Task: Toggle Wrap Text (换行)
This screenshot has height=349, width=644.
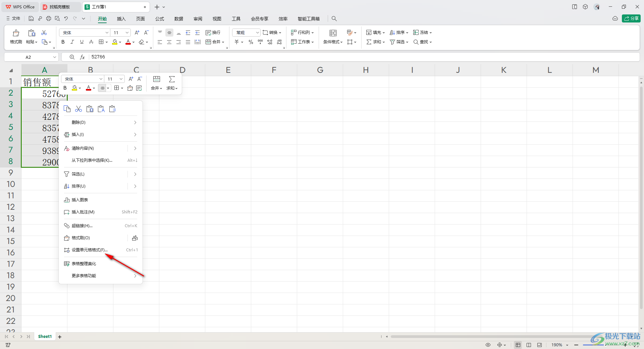Action: coord(213,33)
